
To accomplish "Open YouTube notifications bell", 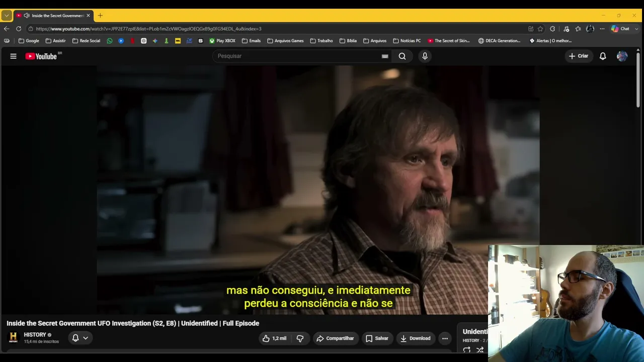I will click(x=603, y=56).
